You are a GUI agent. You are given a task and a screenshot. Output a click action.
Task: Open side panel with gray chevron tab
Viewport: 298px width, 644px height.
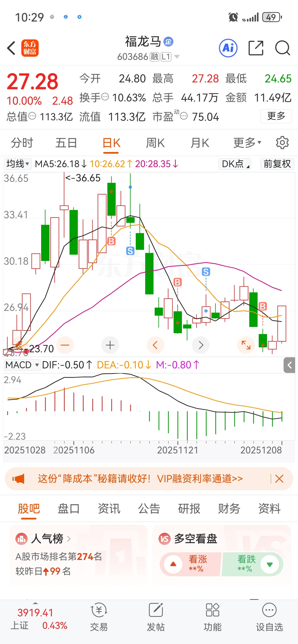(289, 365)
